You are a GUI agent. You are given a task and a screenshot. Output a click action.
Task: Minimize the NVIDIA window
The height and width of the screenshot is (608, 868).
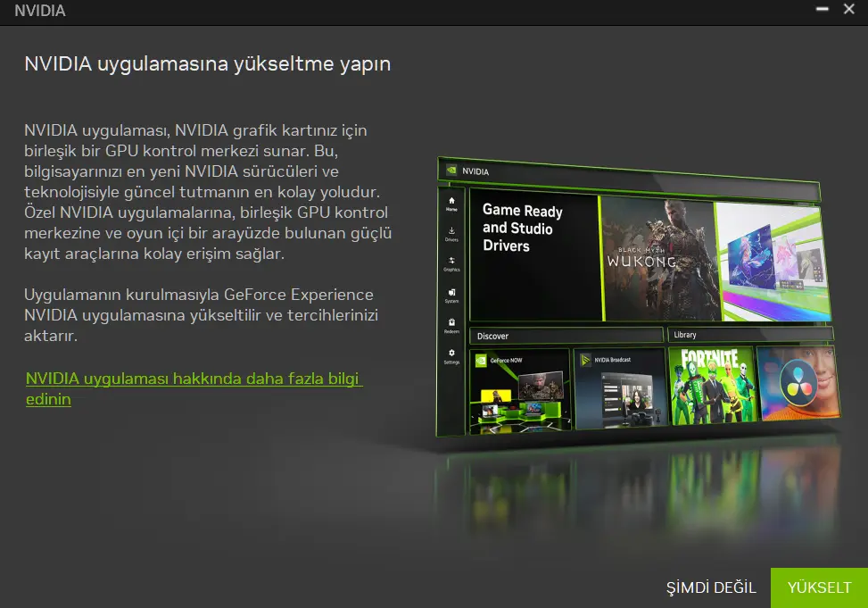pyautogui.click(x=822, y=9)
